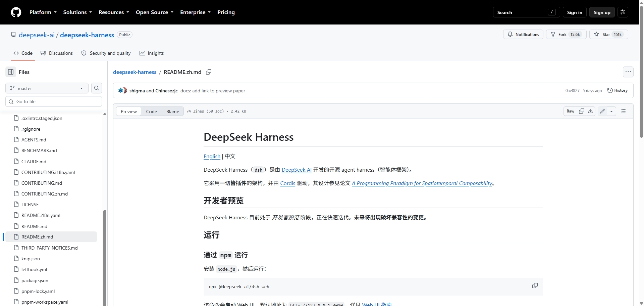This screenshot has width=644, height=306.
Task: Open the GitHub homepage logo
Action: (16, 12)
